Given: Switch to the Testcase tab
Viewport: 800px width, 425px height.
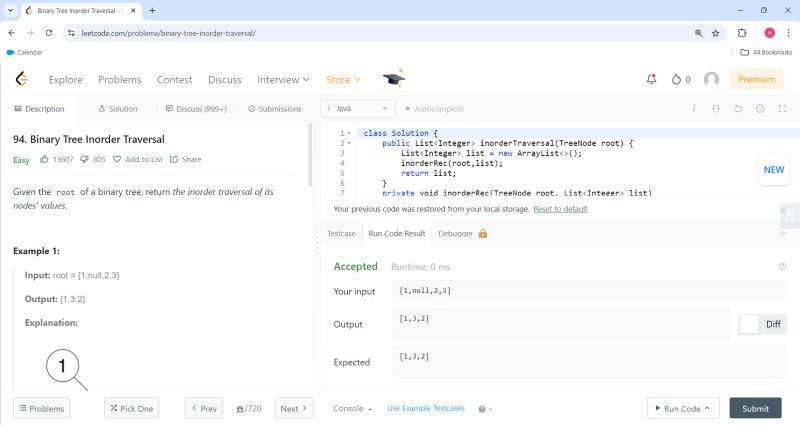Looking at the screenshot, I should (341, 233).
